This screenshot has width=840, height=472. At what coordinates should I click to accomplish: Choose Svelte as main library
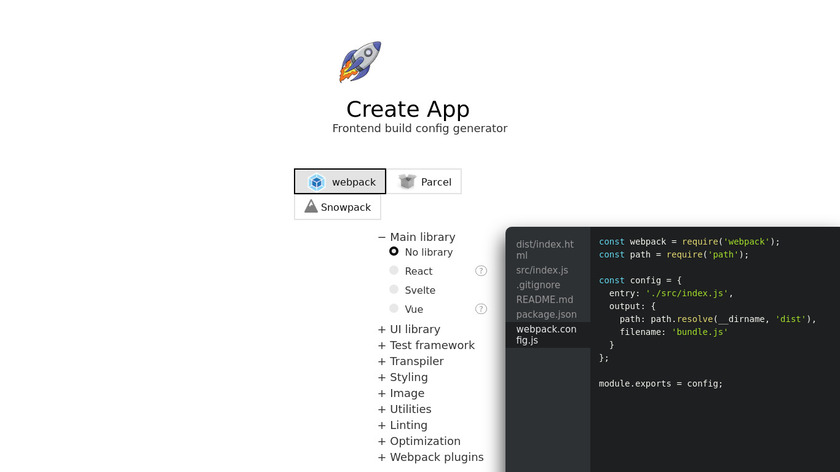coord(394,290)
